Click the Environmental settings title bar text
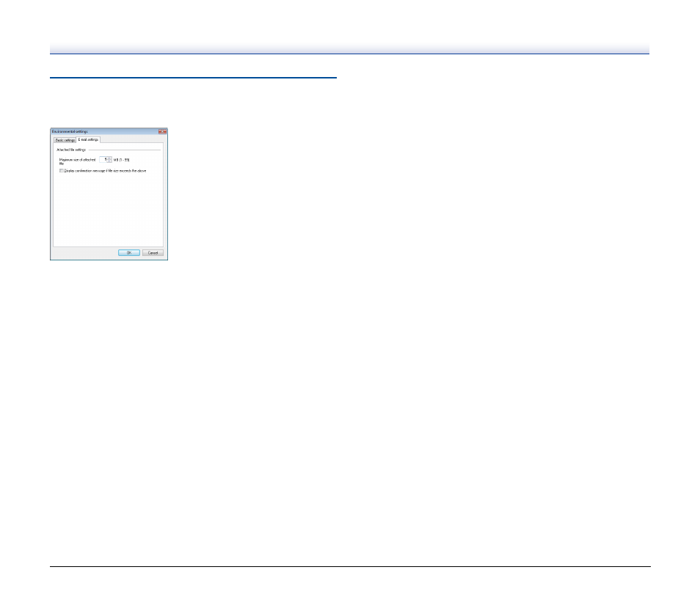The width and height of the screenshot is (700, 600). click(x=70, y=132)
